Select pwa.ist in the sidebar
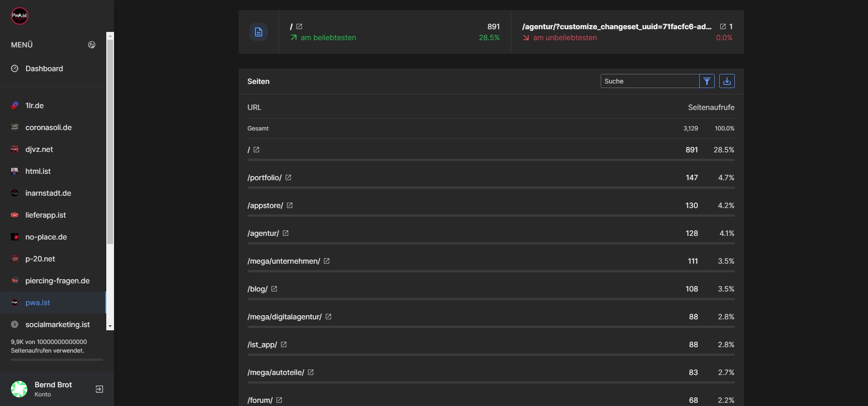868x406 pixels. click(38, 302)
